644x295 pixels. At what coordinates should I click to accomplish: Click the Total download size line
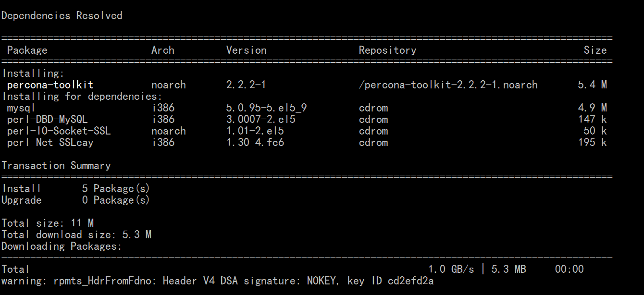[76, 235]
